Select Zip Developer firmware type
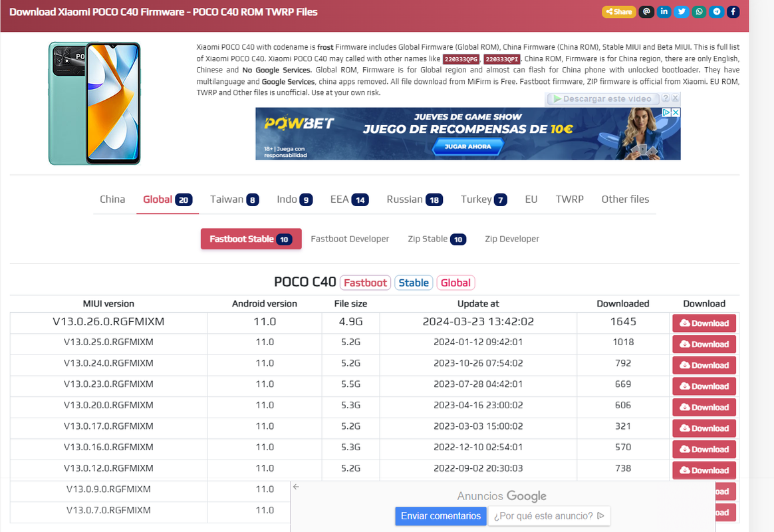This screenshot has height=532, width=774. click(512, 239)
